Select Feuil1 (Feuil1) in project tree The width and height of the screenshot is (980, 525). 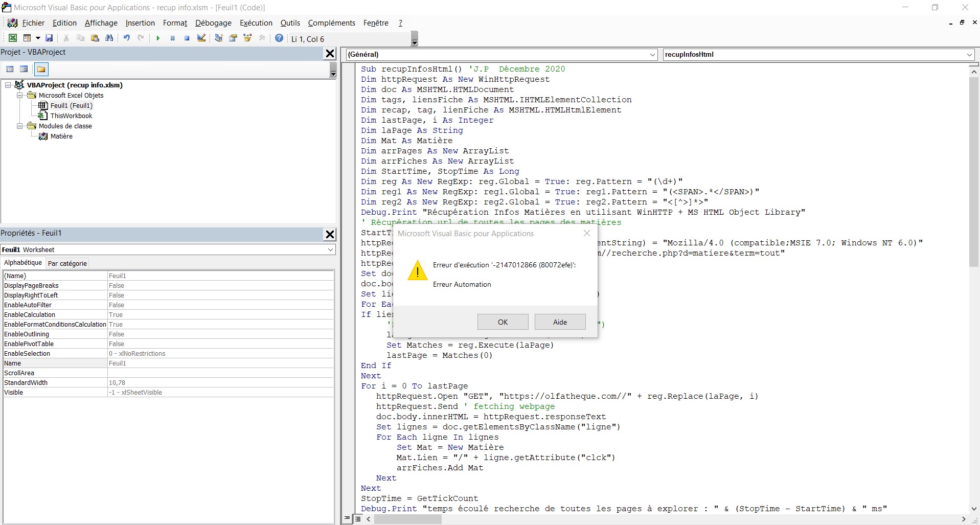tap(71, 105)
